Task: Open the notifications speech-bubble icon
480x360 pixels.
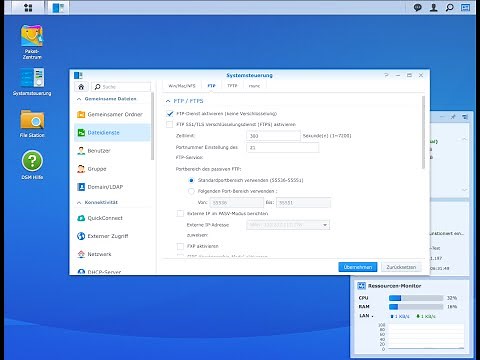Action: (417, 7)
